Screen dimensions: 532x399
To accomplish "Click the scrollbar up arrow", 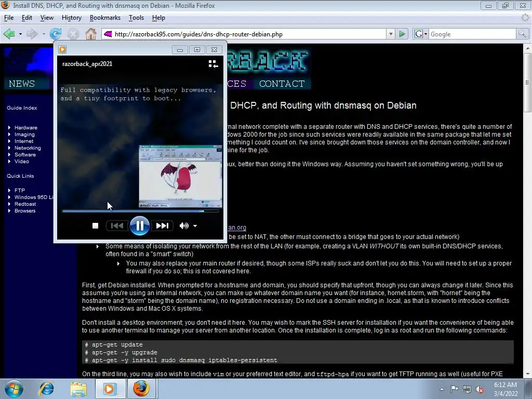I will (x=527, y=48).
